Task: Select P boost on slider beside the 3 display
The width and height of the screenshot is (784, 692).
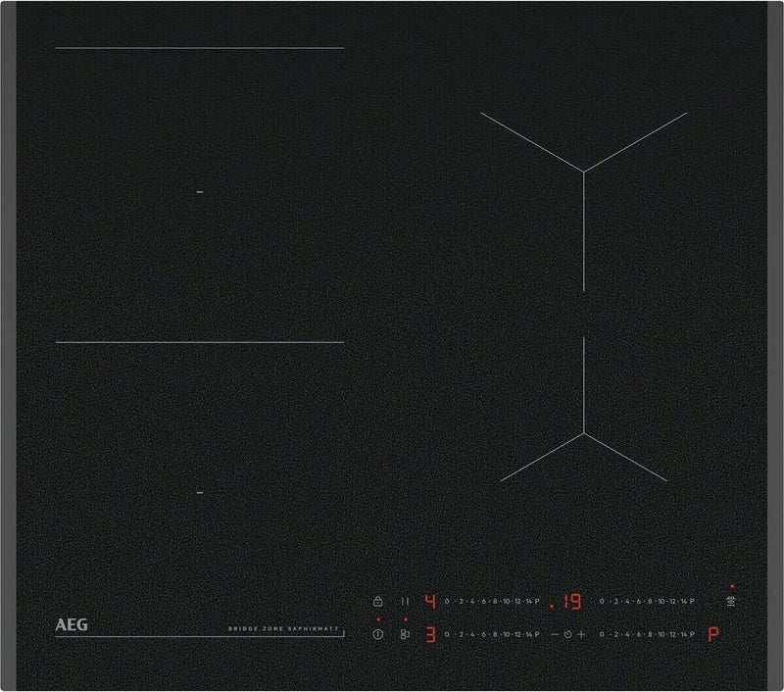Action: (538, 635)
